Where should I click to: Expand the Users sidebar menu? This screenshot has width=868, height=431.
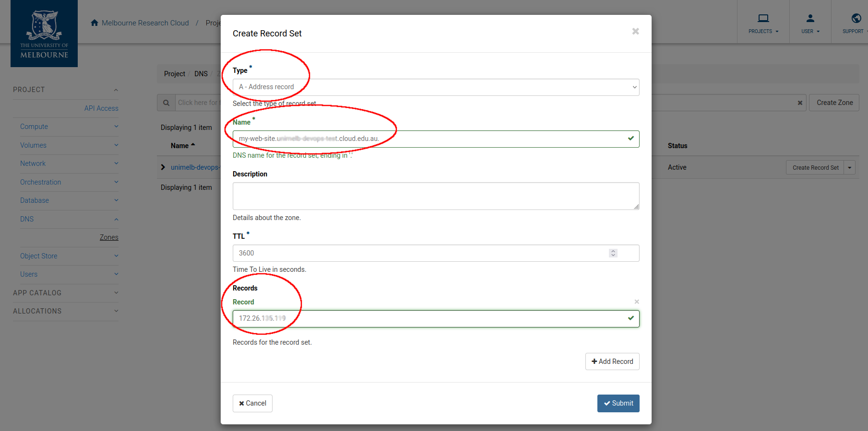point(116,274)
